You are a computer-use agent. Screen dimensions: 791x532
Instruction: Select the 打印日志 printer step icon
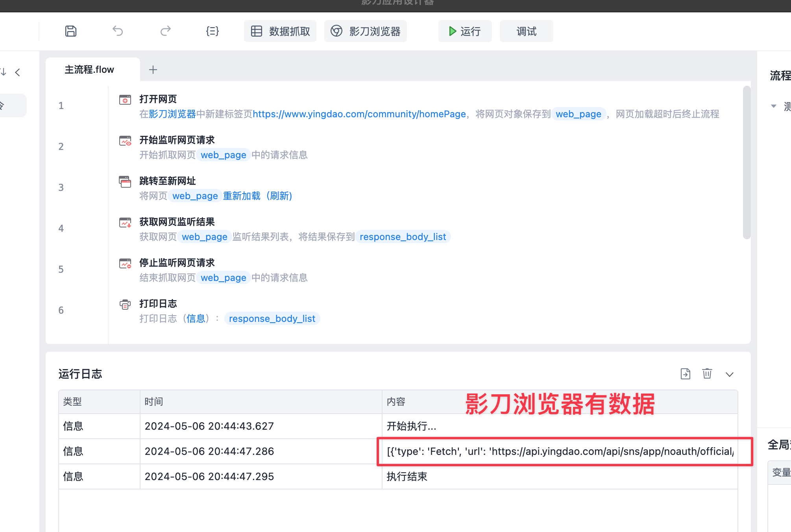coord(125,305)
